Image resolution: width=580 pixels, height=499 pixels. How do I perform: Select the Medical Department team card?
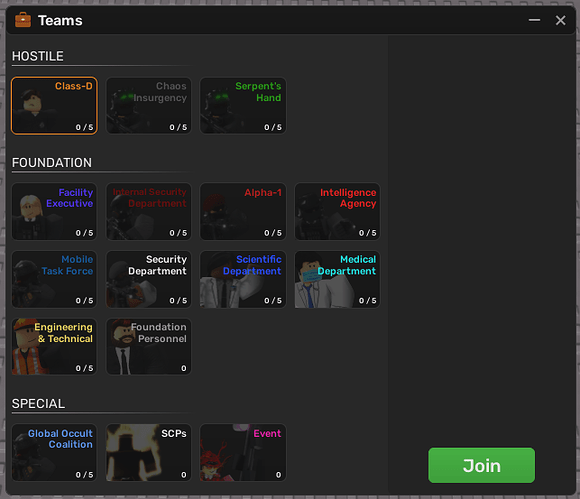click(x=337, y=279)
